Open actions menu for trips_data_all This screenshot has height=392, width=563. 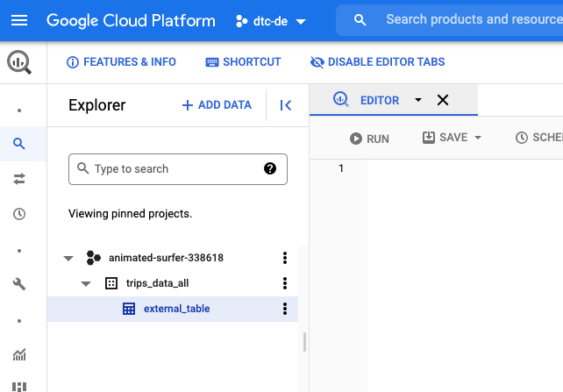(x=285, y=283)
